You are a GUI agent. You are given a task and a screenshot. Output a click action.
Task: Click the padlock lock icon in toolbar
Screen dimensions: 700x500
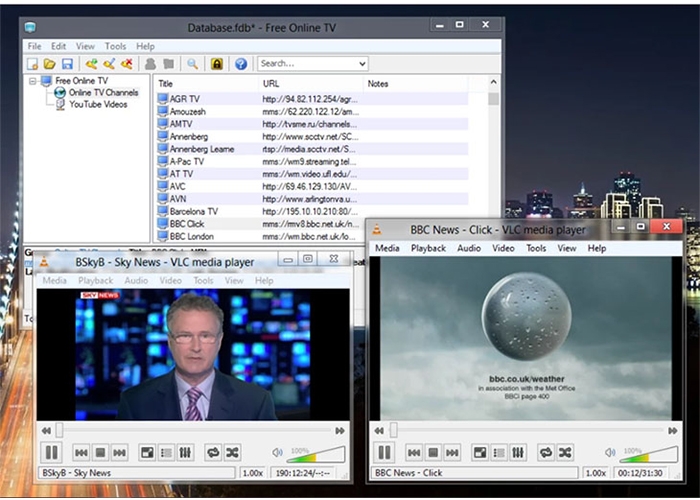coord(217,64)
